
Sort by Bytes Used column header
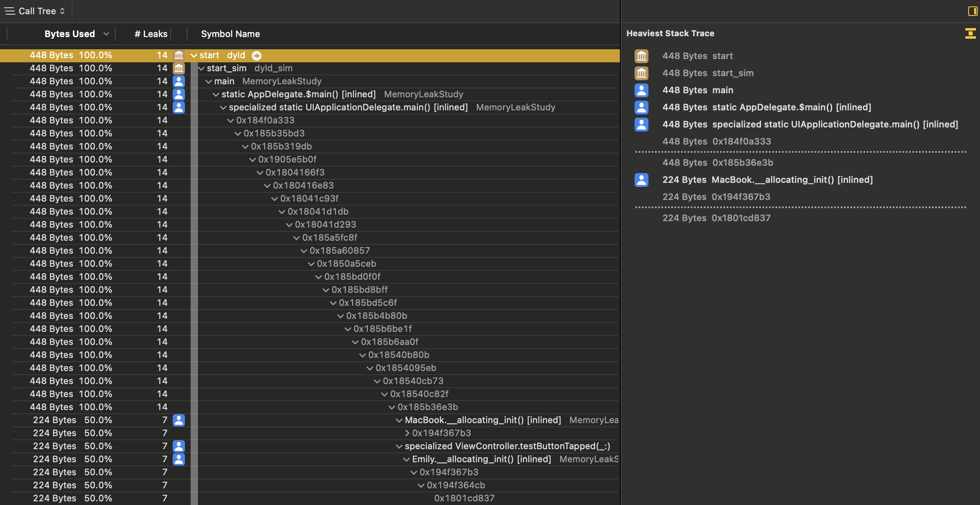70,34
